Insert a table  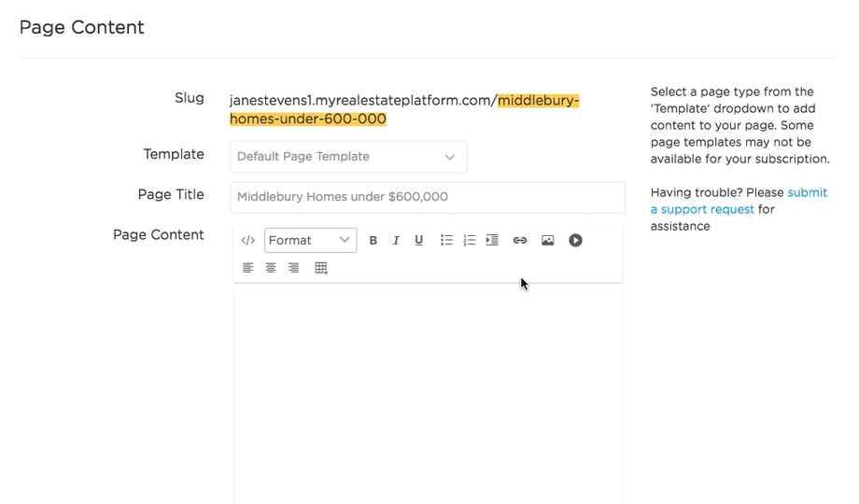click(x=321, y=268)
